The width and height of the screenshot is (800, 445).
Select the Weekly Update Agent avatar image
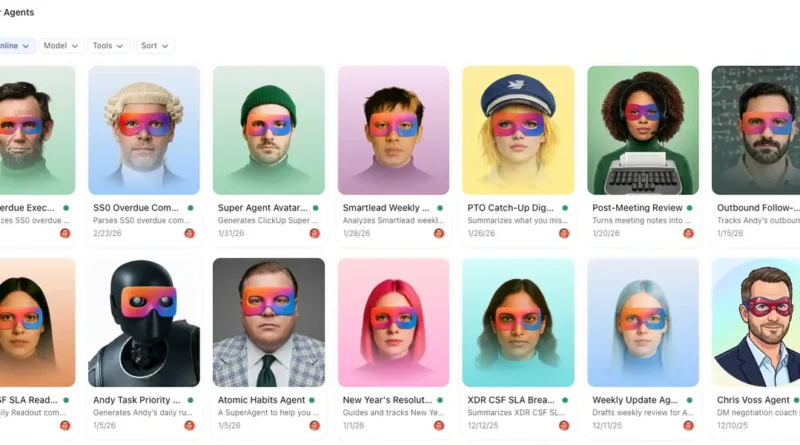point(642,322)
